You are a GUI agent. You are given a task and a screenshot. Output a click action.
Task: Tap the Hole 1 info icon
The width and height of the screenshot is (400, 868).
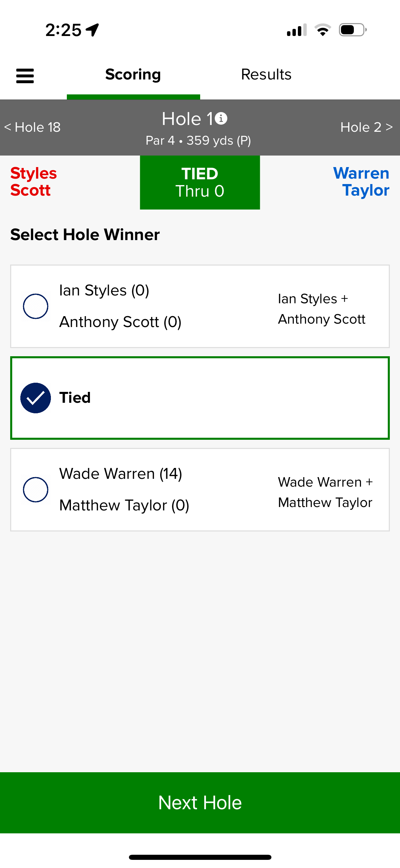221,119
